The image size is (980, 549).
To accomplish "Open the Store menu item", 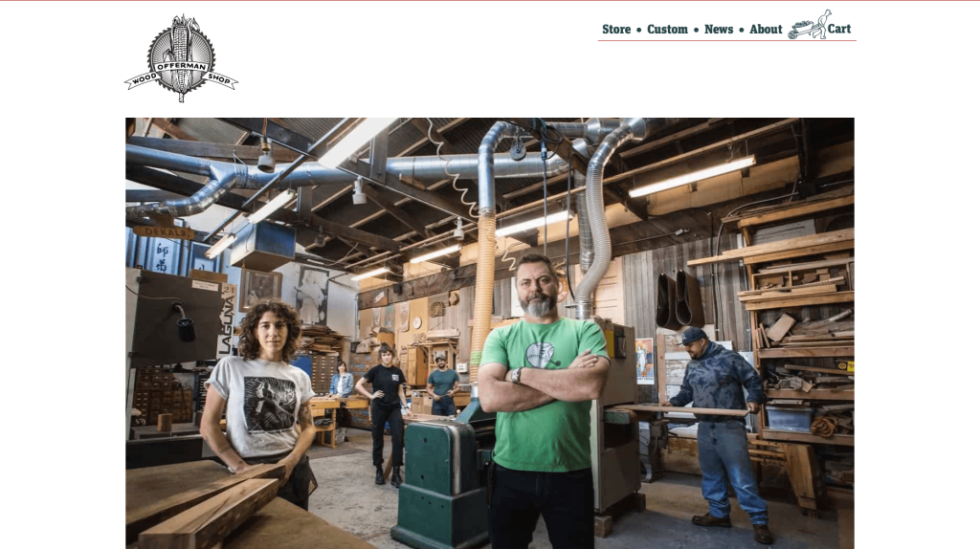I will pyautogui.click(x=616, y=30).
